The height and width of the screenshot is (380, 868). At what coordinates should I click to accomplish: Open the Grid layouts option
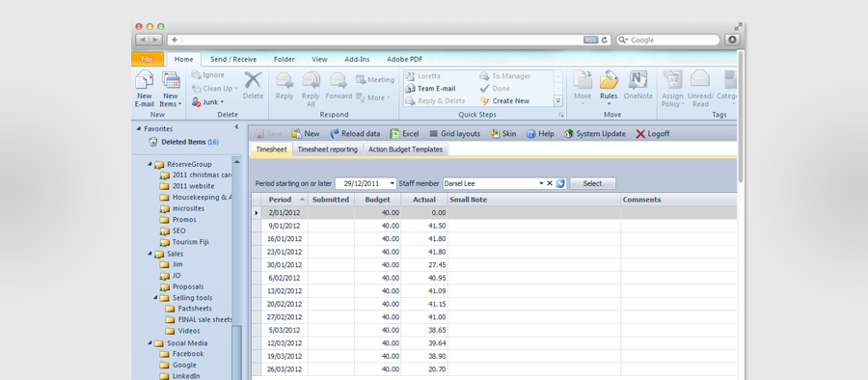[x=455, y=133]
